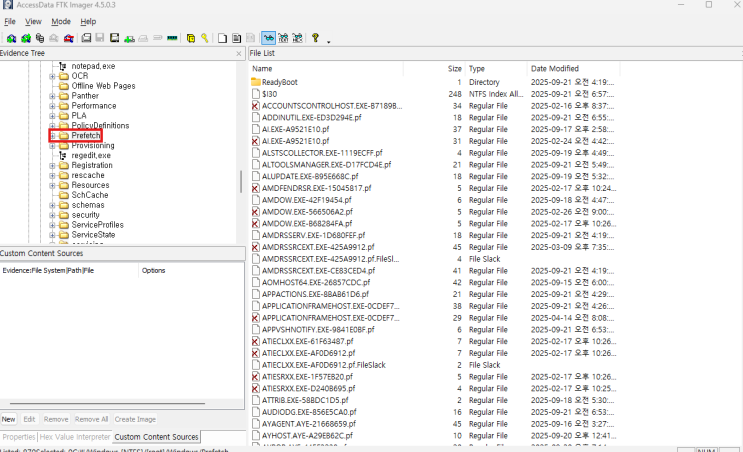The width and height of the screenshot is (743, 452).
Task: Click the Create Disk Image icon
Action: click(86, 38)
